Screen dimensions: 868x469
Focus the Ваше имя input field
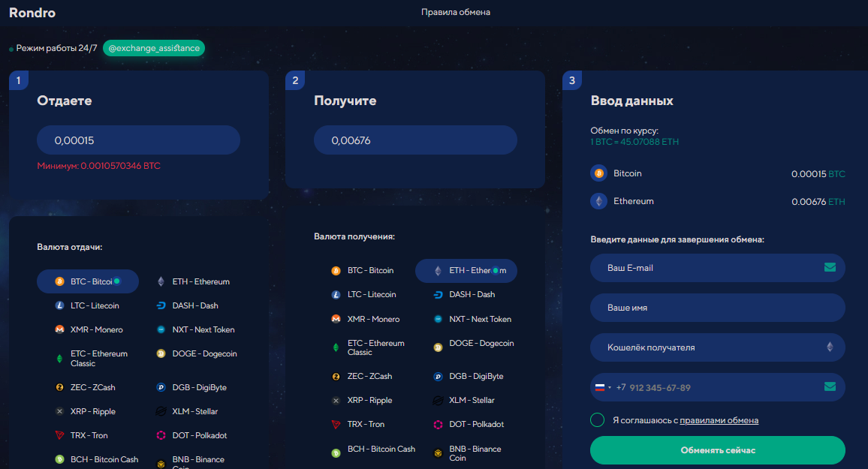(x=717, y=308)
